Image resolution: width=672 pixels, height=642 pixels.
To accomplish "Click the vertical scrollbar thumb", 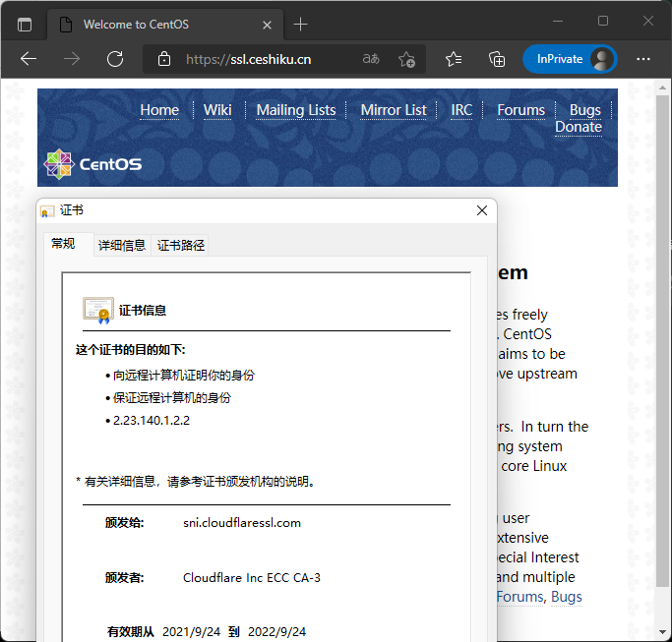I will click(662, 341).
